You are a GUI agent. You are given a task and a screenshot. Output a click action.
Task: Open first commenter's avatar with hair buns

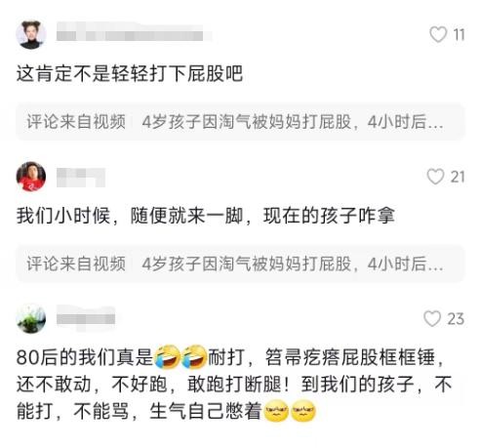click(x=31, y=35)
